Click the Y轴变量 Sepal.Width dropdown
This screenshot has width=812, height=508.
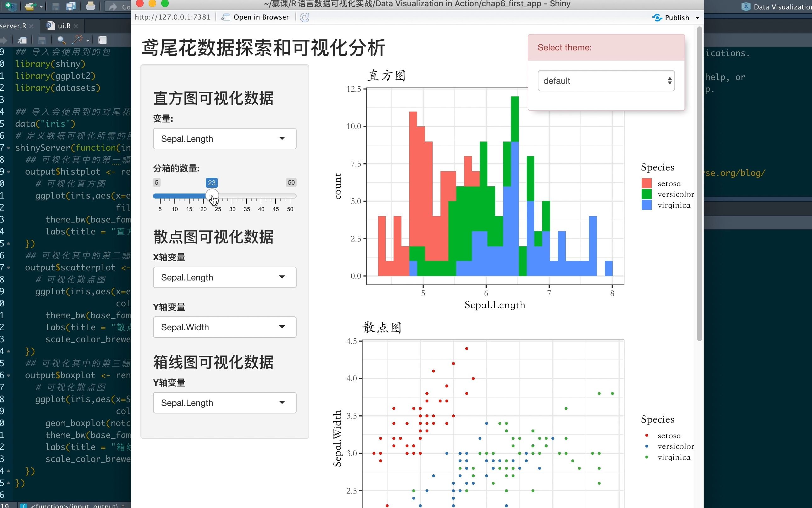(x=224, y=327)
